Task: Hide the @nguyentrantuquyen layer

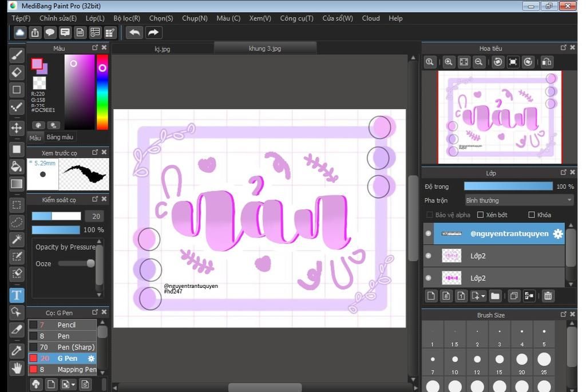Action: point(428,233)
